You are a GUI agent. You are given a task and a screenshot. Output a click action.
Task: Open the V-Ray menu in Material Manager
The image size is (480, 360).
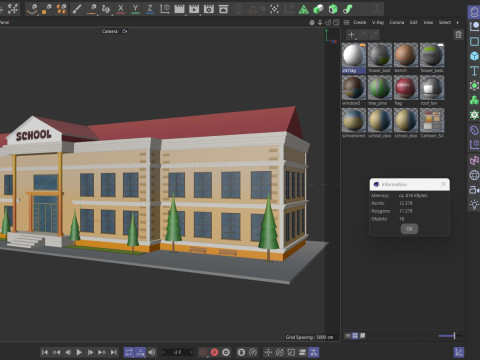pyautogui.click(x=378, y=22)
